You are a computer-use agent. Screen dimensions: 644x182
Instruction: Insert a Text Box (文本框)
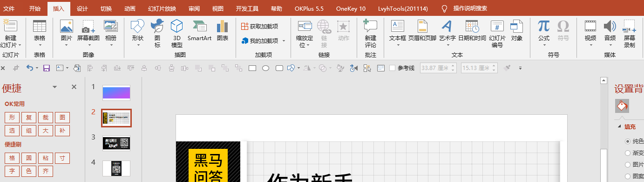pos(398,33)
